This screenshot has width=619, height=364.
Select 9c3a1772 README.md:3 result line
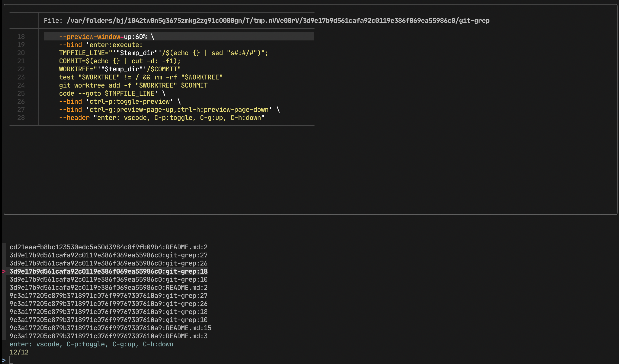(108, 336)
